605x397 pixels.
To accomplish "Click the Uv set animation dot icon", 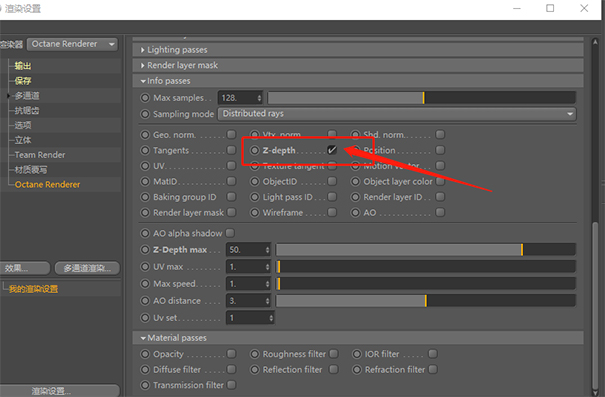I will pyautogui.click(x=145, y=318).
